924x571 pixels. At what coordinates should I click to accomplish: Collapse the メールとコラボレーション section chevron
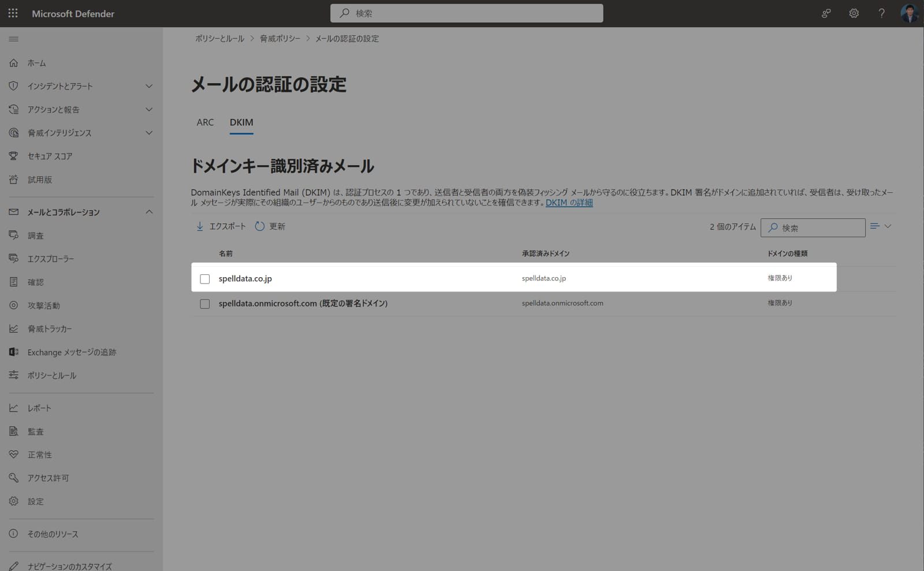(149, 212)
